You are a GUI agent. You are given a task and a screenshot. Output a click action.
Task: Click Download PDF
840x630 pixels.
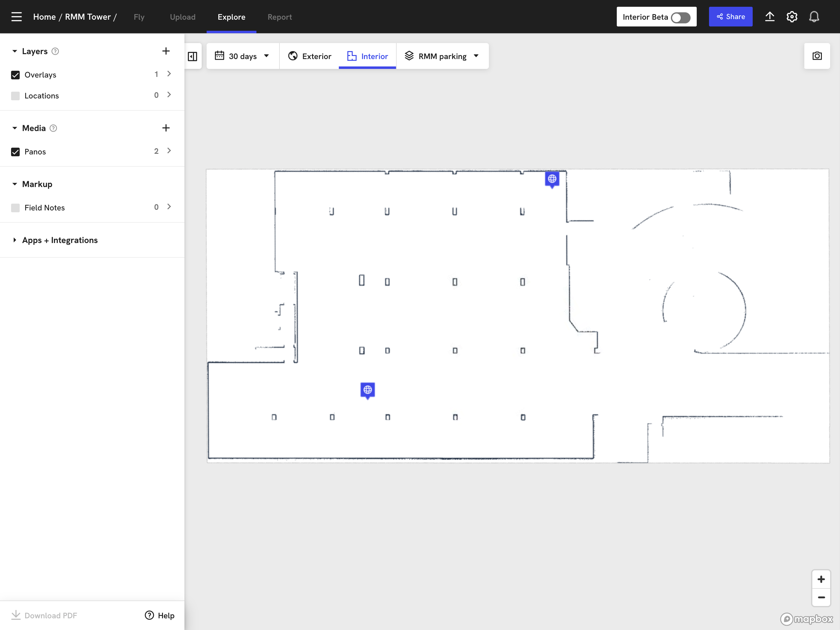click(x=44, y=615)
